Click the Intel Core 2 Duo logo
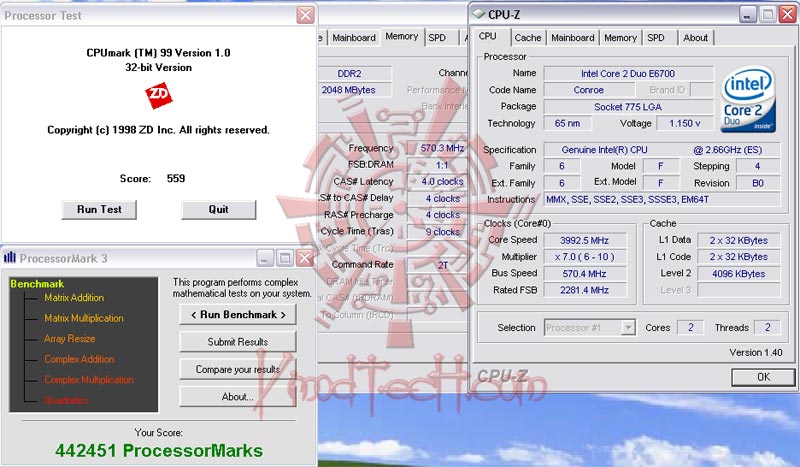 pos(748,99)
